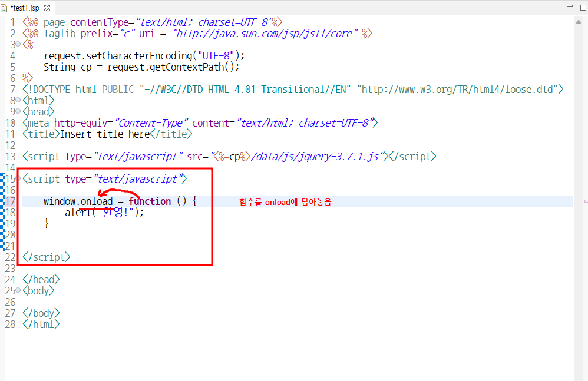588x381 pixels.
Task: Click the 'Insert title here' title text
Action: pyautogui.click(x=105, y=134)
